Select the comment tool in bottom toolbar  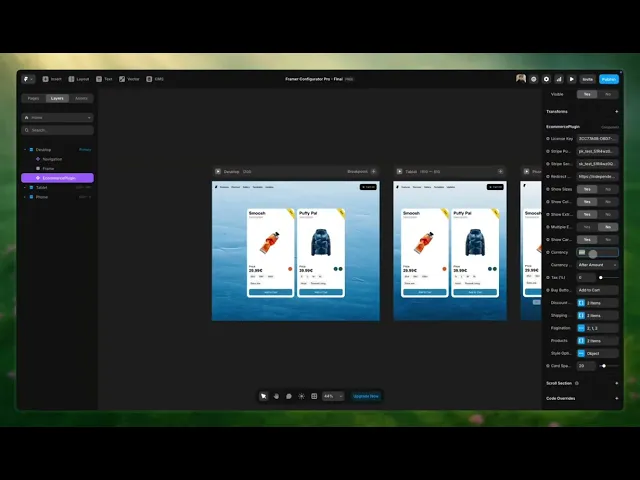click(289, 396)
